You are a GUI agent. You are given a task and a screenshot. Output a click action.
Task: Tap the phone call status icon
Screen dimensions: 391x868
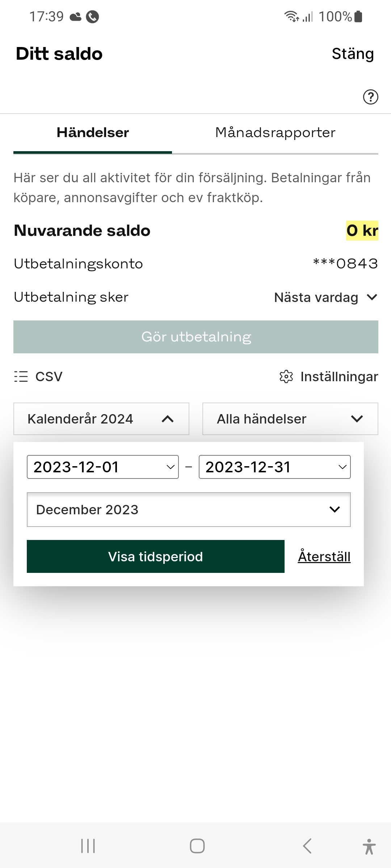(92, 17)
